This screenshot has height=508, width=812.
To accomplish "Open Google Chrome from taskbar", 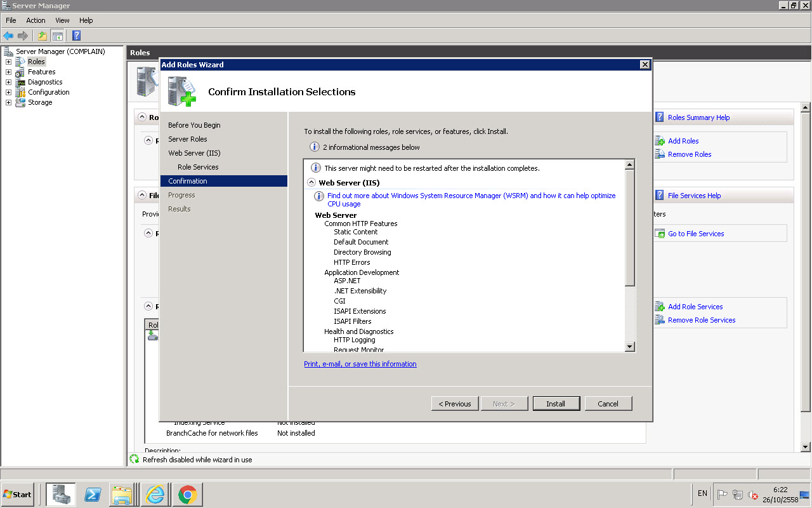I will pyautogui.click(x=187, y=494).
